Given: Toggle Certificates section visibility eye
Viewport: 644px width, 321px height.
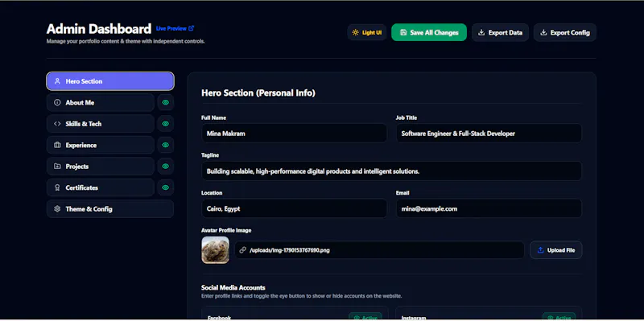Looking at the screenshot, I should pyautogui.click(x=166, y=187).
